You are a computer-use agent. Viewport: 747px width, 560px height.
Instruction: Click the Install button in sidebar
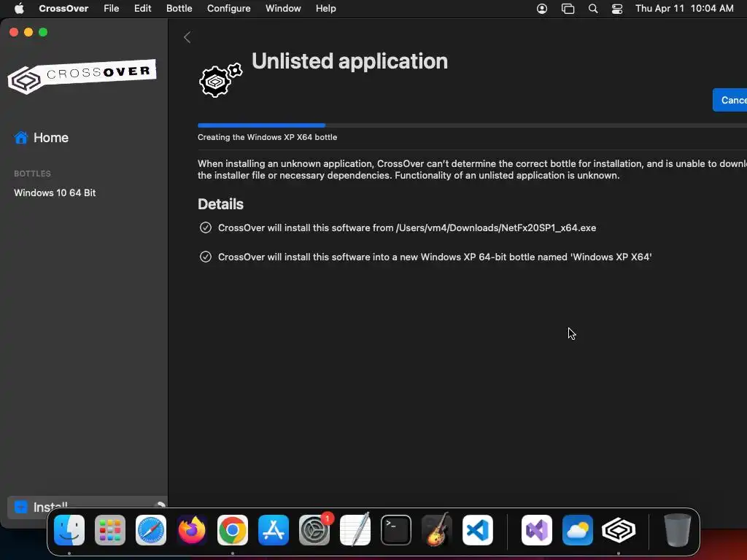[x=87, y=507]
